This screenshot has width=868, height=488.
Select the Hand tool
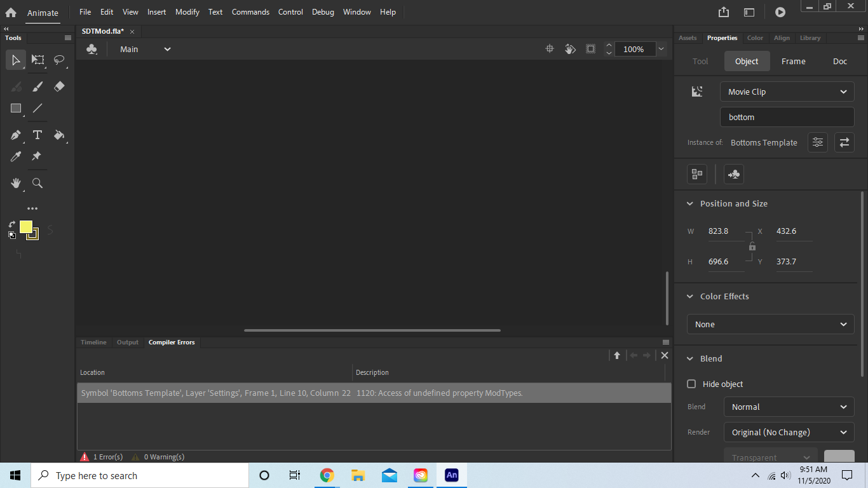[x=15, y=183]
